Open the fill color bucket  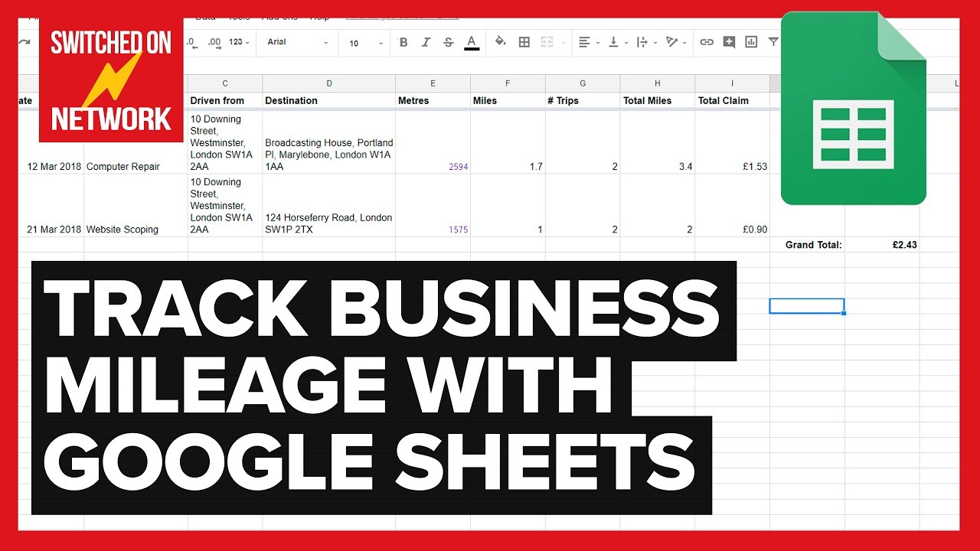point(501,42)
